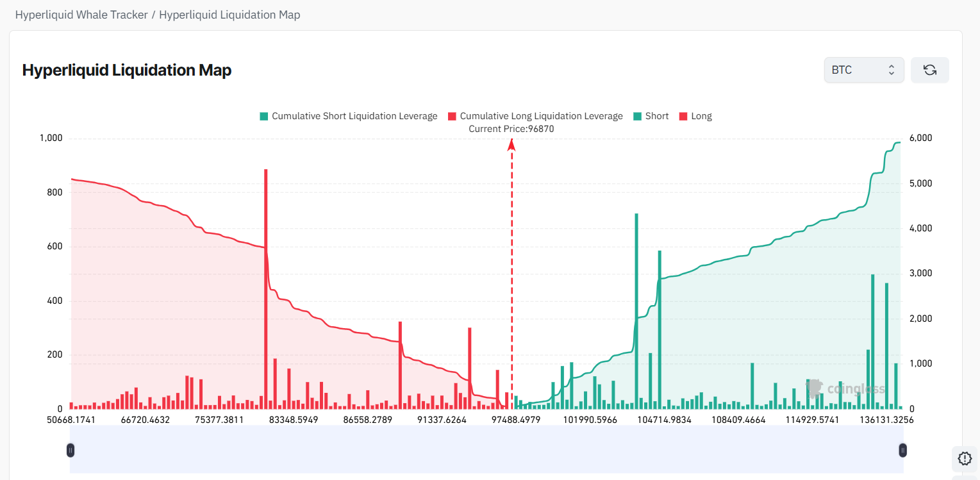This screenshot has width=980, height=480.
Task: Click the exclamation badge icon button
Action: pos(965,458)
